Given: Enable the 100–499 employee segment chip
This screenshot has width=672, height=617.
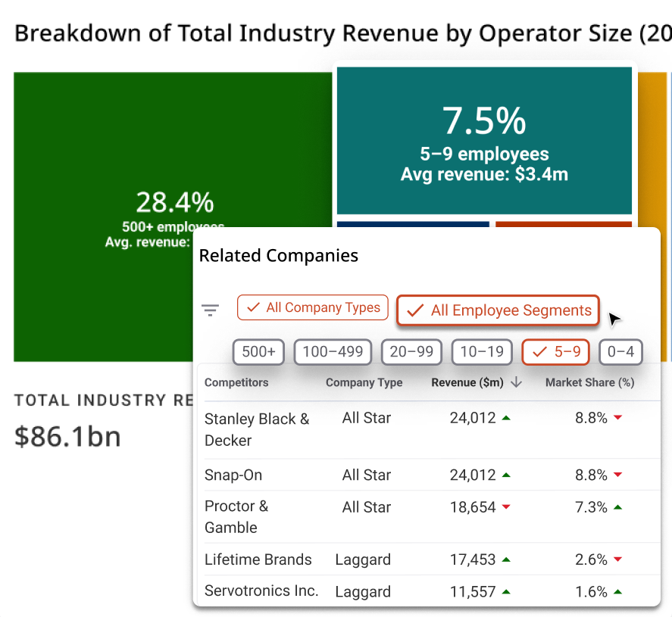Looking at the screenshot, I should coord(333,352).
